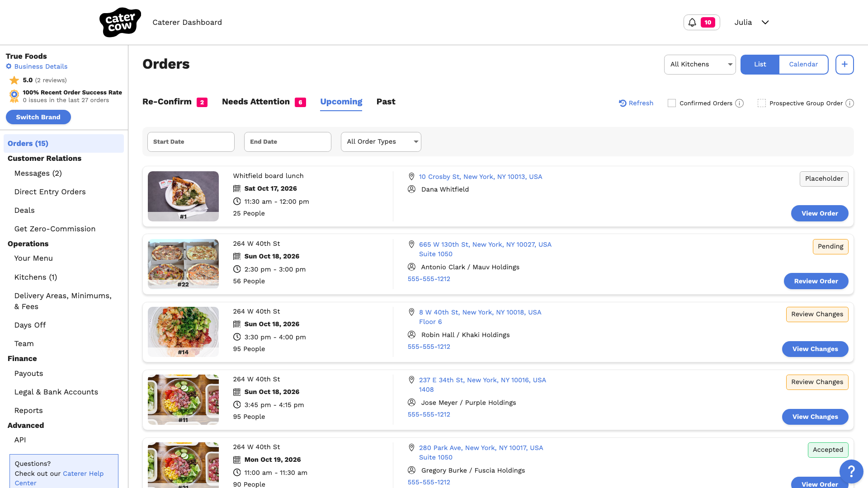Screen dimensions: 868x488
Task: Click View Changes for Robin Hall order
Action: (815, 349)
